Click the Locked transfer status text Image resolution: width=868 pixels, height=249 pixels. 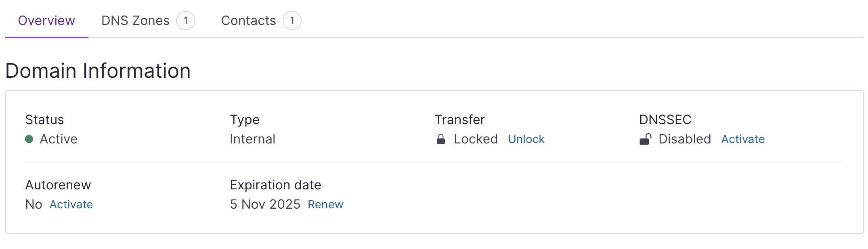(x=476, y=139)
